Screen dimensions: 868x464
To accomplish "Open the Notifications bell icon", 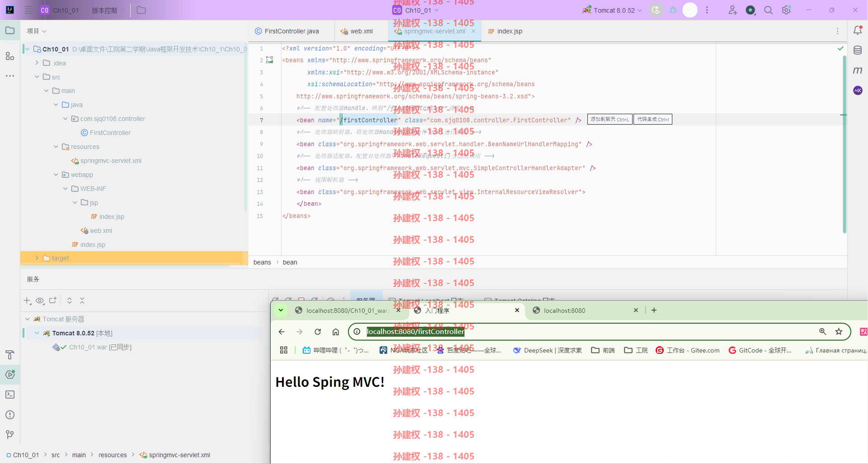I will coord(858,30).
